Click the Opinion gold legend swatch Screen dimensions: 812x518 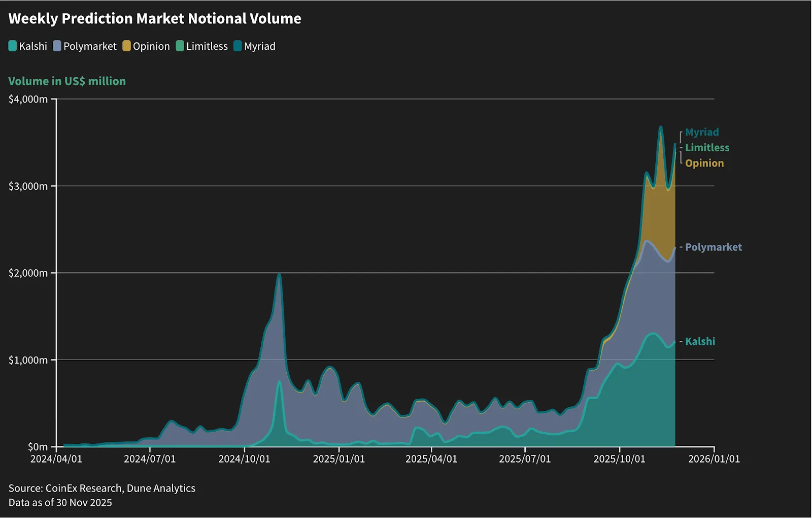tap(127, 46)
